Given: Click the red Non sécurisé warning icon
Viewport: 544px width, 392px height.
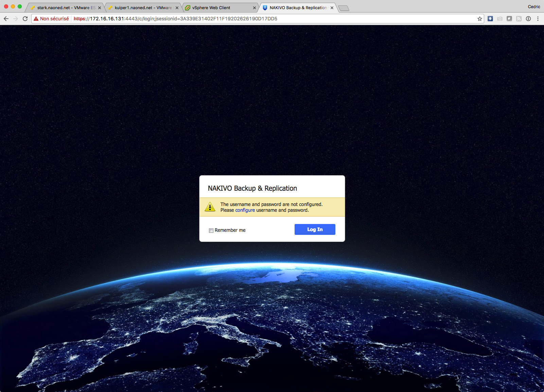Looking at the screenshot, I should click(36, 19).
